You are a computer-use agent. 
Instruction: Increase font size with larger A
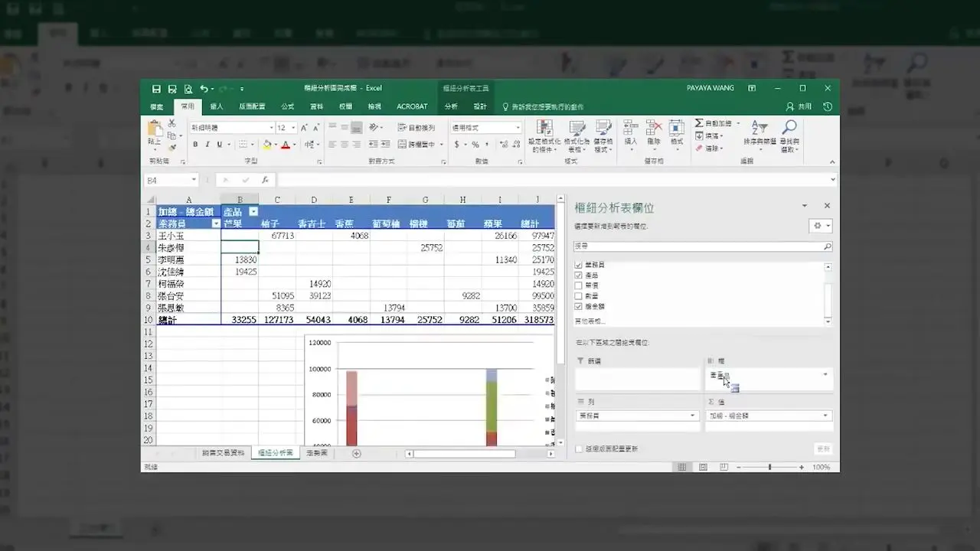coord(304,128)
